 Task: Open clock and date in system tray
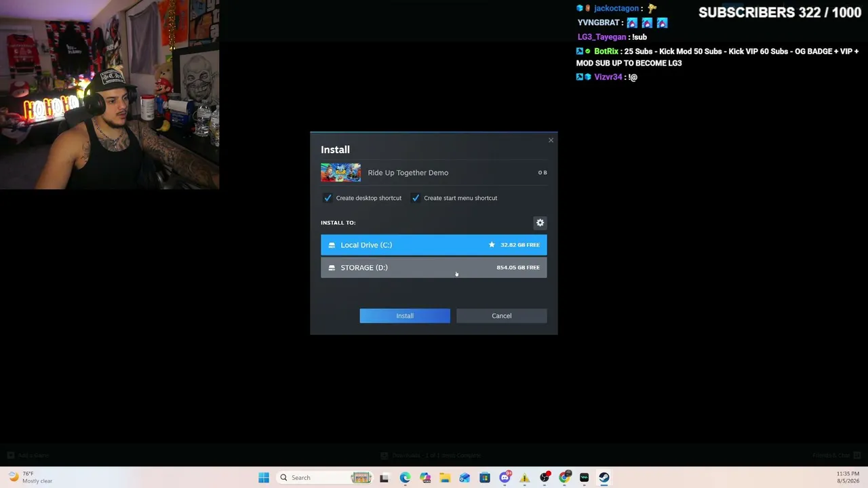coord(848,478)
